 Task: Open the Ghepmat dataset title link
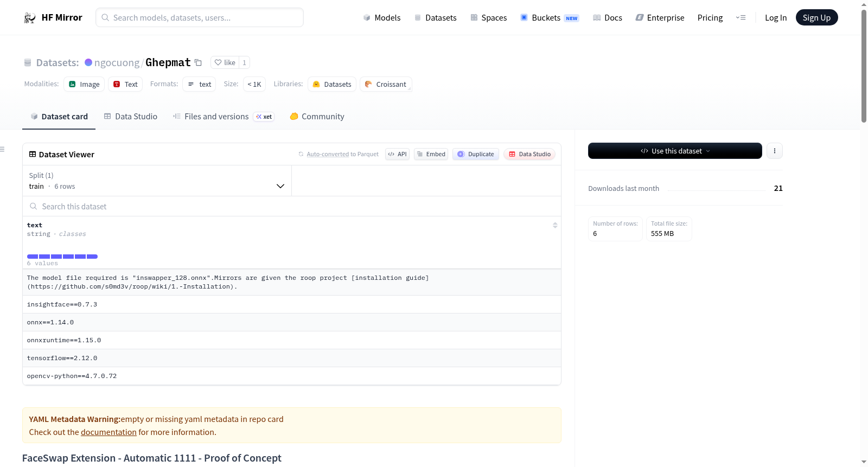click(168, 62)
